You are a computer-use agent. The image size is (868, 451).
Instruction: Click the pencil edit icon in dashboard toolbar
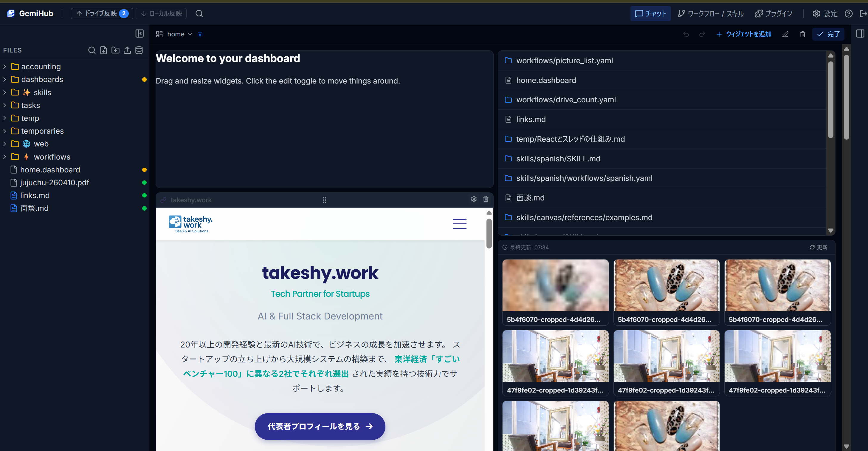(x=785, y=34)
